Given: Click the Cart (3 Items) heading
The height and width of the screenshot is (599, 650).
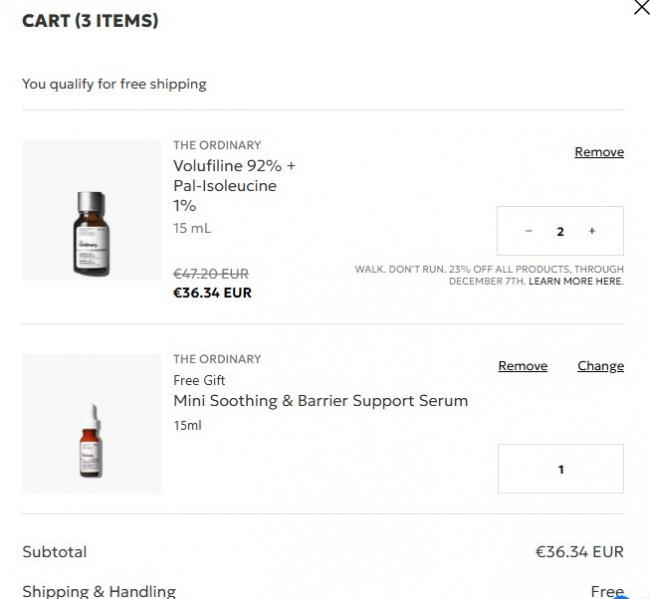Looking at the screenshot, I should point(90,21).
